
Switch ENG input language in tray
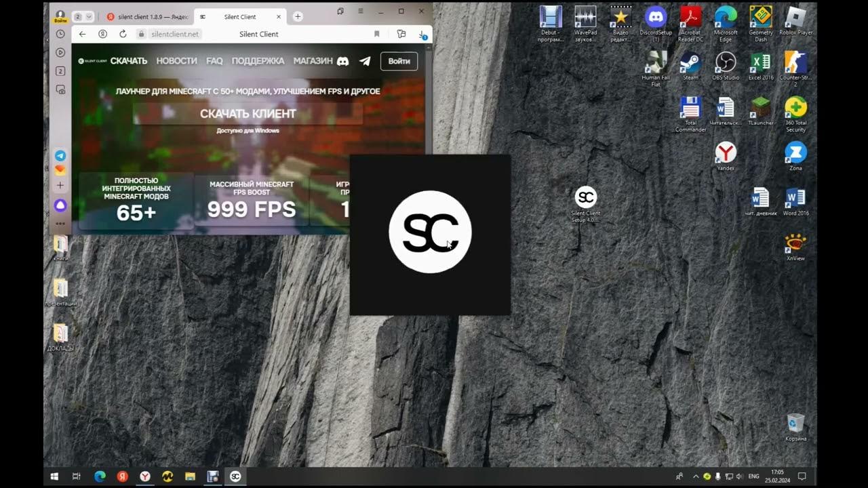pos(753,476)
